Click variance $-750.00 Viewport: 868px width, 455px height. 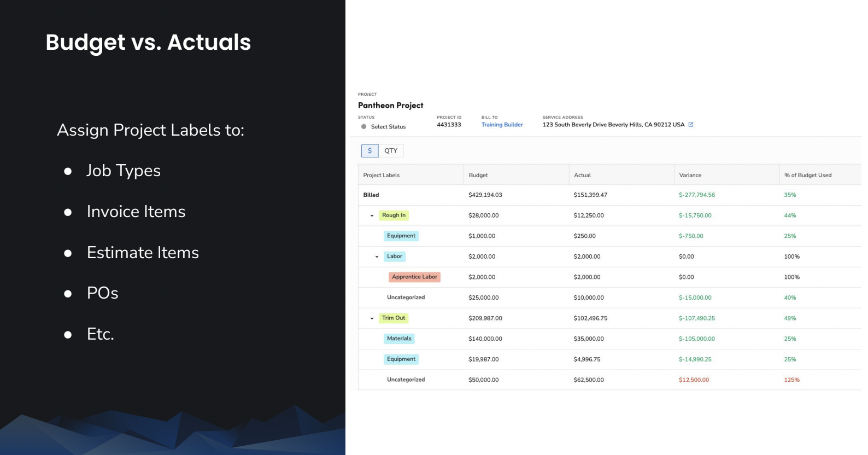coord(691,236)
